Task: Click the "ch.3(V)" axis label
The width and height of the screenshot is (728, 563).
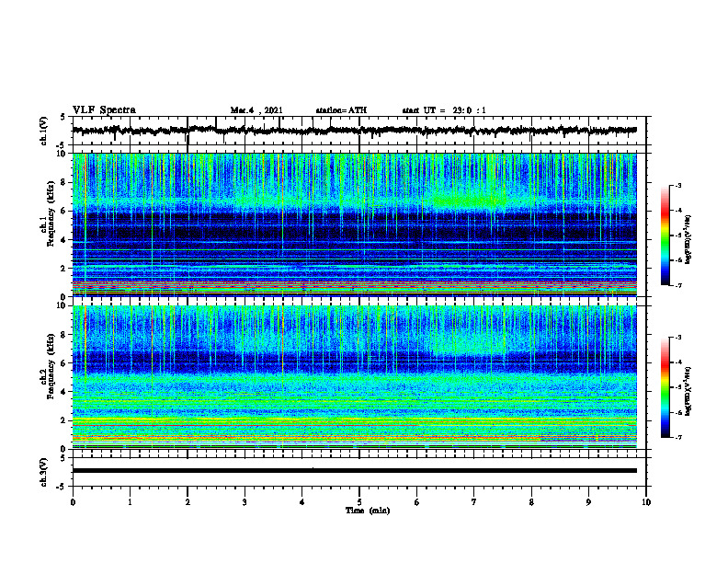Action: click(x=44, y=472)
